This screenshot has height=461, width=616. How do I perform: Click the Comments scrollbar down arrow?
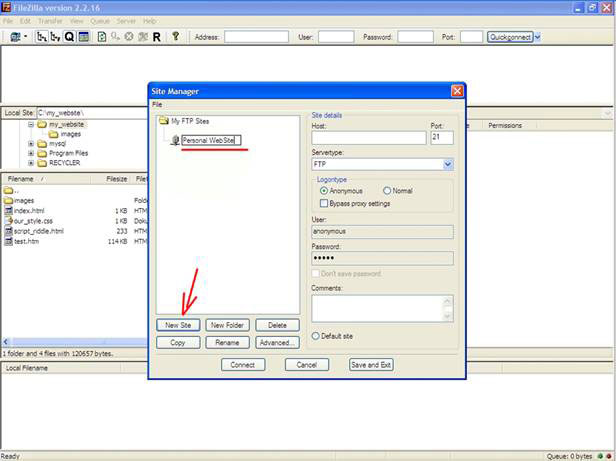click(448, 316)
